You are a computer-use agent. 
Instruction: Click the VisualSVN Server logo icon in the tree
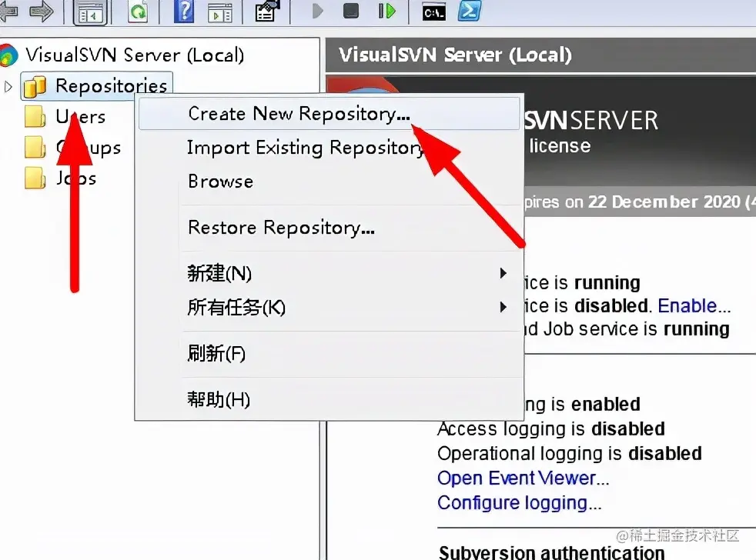point(8,55)
